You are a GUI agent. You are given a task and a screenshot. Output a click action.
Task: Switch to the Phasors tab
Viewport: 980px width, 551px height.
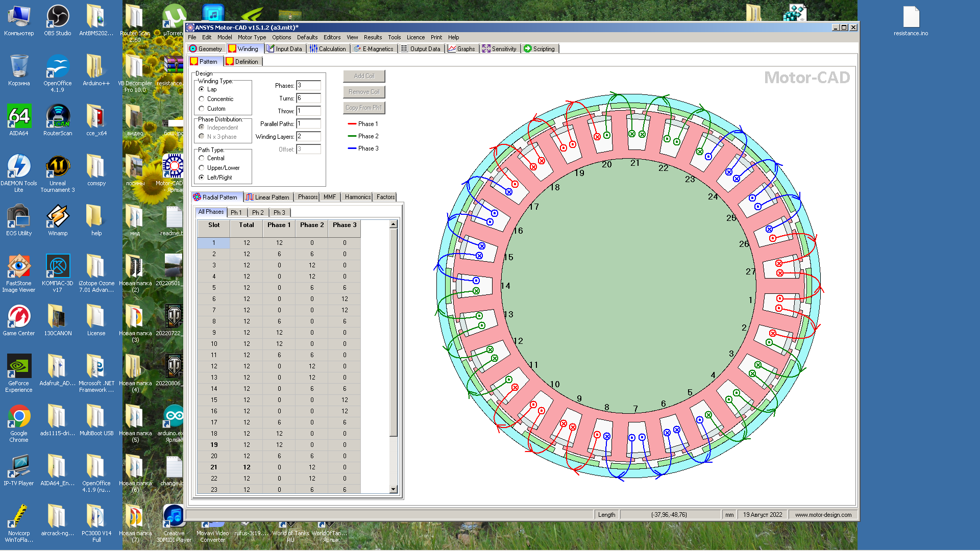pos(308,197)
